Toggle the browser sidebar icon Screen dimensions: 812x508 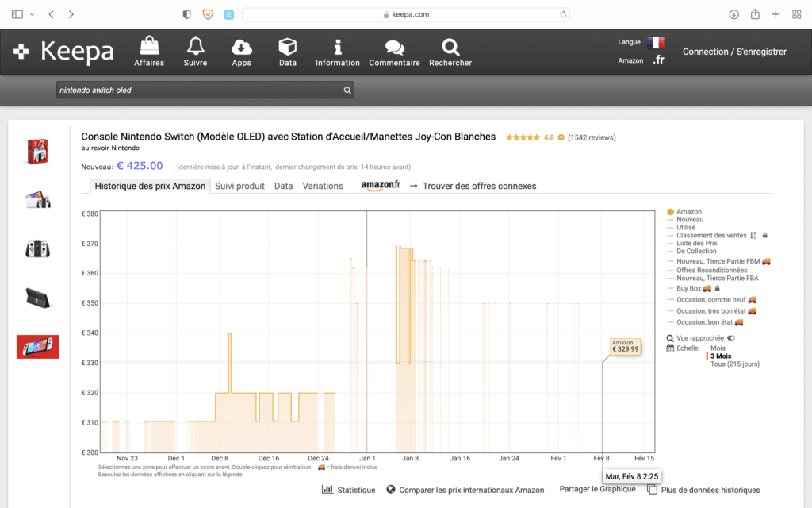(x=17, y=14)
